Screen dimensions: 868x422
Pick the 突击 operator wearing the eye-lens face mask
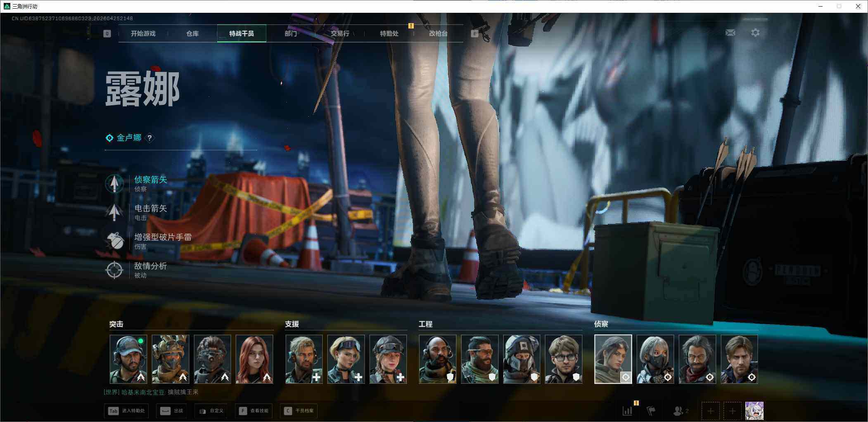[x=213, y=359]
